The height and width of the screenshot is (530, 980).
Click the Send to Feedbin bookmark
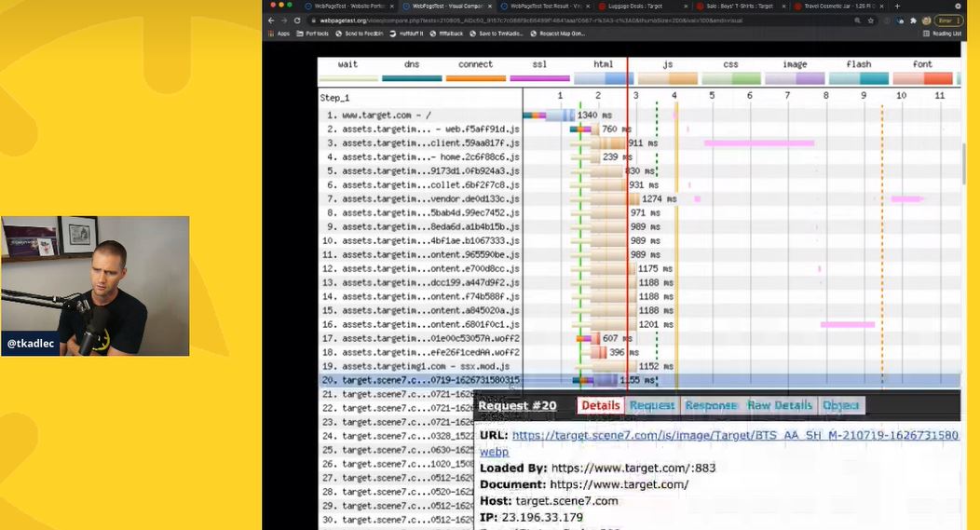[360, 34]
